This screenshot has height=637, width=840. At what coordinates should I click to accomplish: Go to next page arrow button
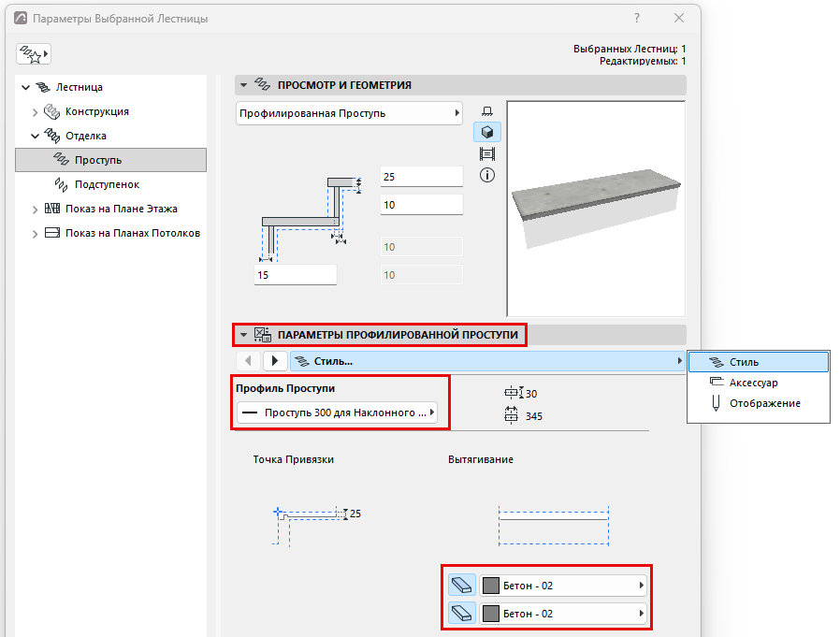click(x=275, y=361)
